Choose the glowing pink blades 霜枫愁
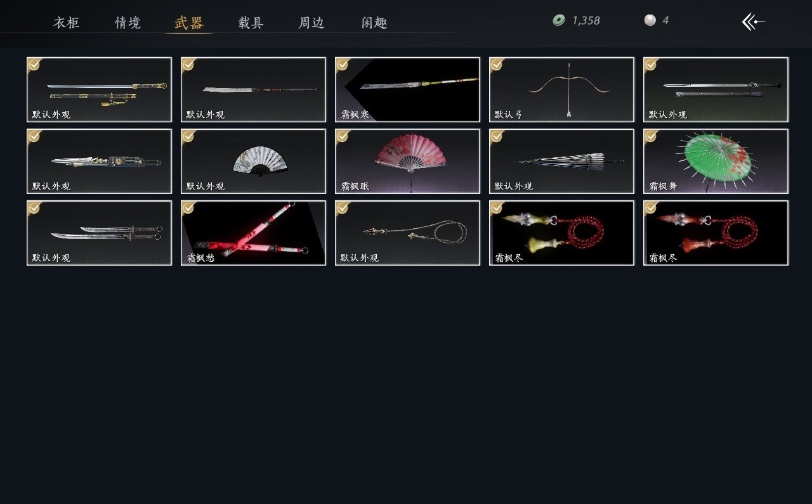812x504 pixels. tap(253, 233)
